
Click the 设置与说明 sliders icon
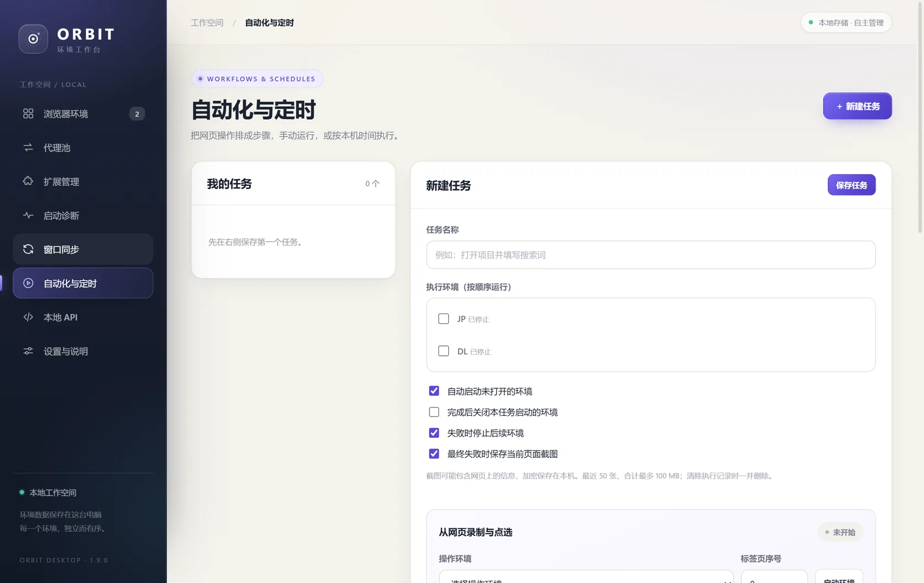point(28,351)
